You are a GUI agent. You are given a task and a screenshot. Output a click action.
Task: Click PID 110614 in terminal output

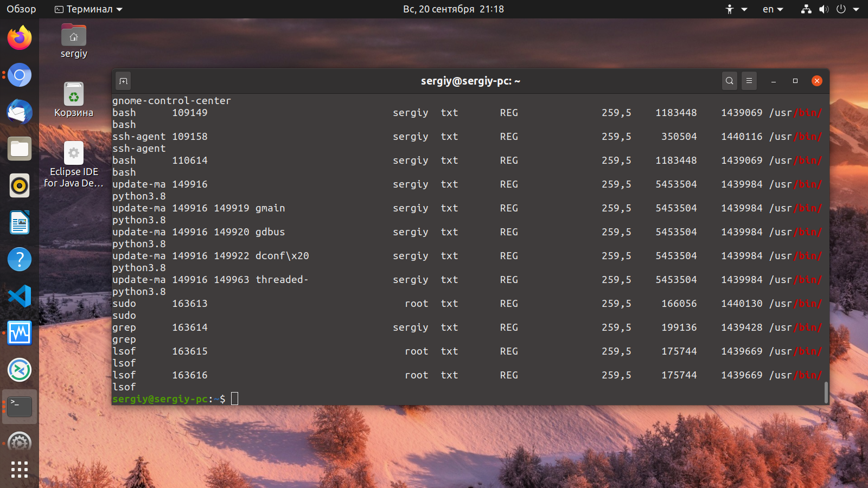[190, 160]
